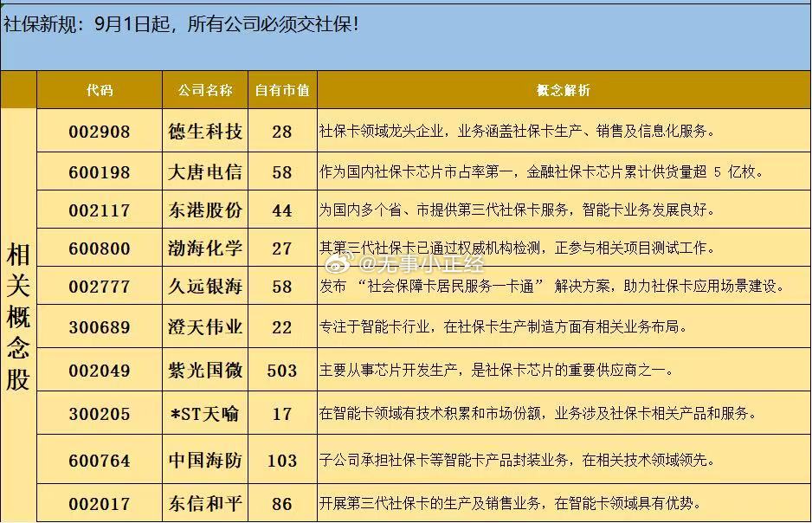The image size is (812, 523).
Task: Click market value 22 for 澄天伟业
Action: click(x=282, y=327)
